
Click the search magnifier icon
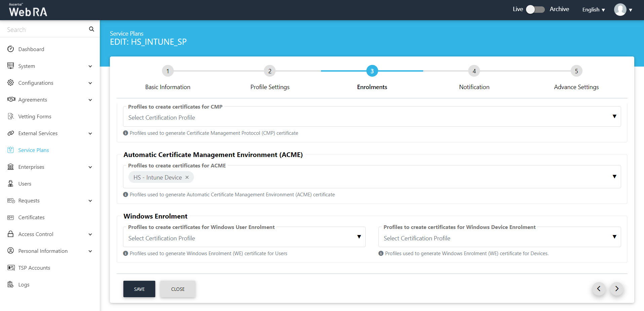tap(91, 29)
